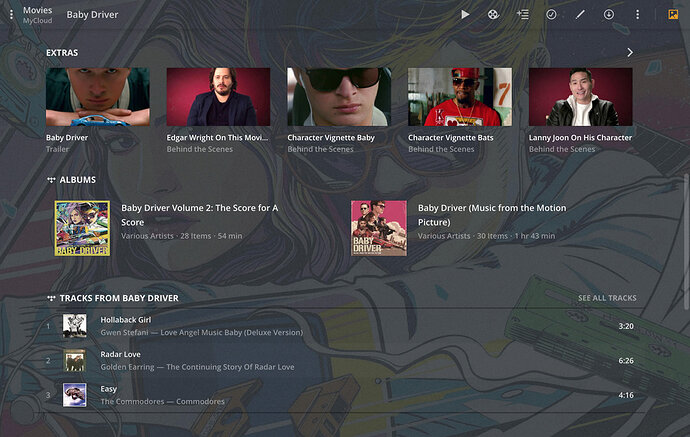Open Edgar Wright On This Movie thumbnail
This screenshot has width=690, height=437.
coord(218,97)
